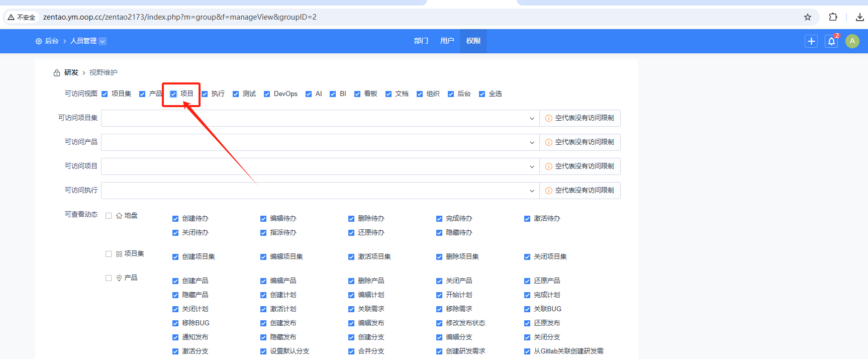Uncheck the 产品 view checkbox
This screenshot has width=868, height=359.
(142, 94)
